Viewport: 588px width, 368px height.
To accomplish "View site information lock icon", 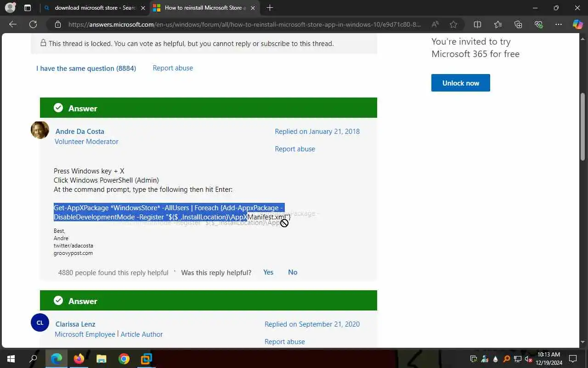I will (57, 24).
